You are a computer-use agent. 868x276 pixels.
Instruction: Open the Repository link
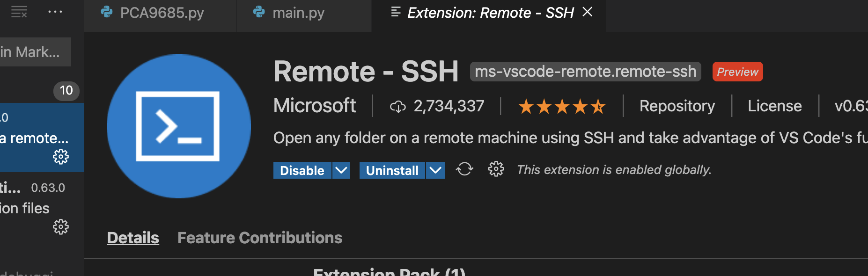pyautogui.click(x=677, y=106)
